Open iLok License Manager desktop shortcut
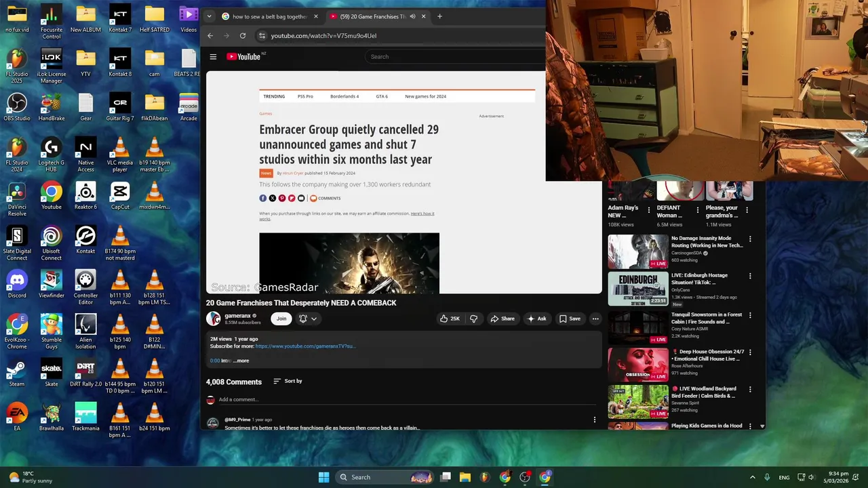Screen dimensions: 868x488 [x=52, y=66]
